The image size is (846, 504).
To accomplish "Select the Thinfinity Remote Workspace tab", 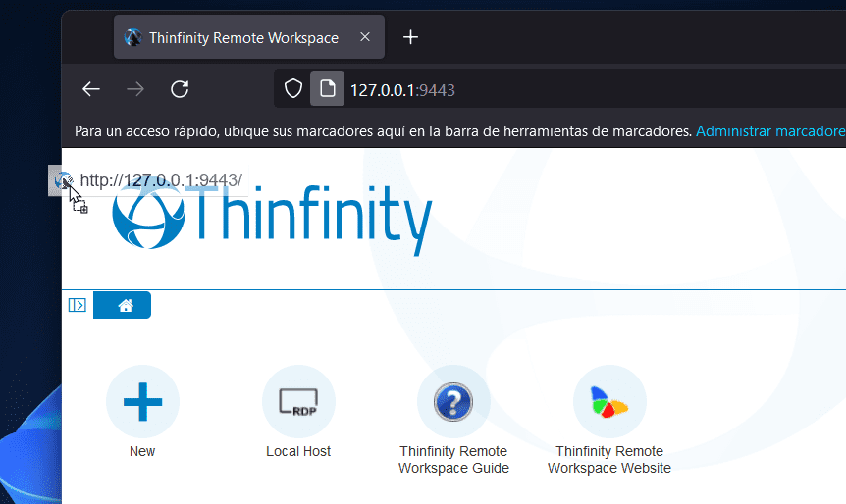I will [x=248, y=37].
